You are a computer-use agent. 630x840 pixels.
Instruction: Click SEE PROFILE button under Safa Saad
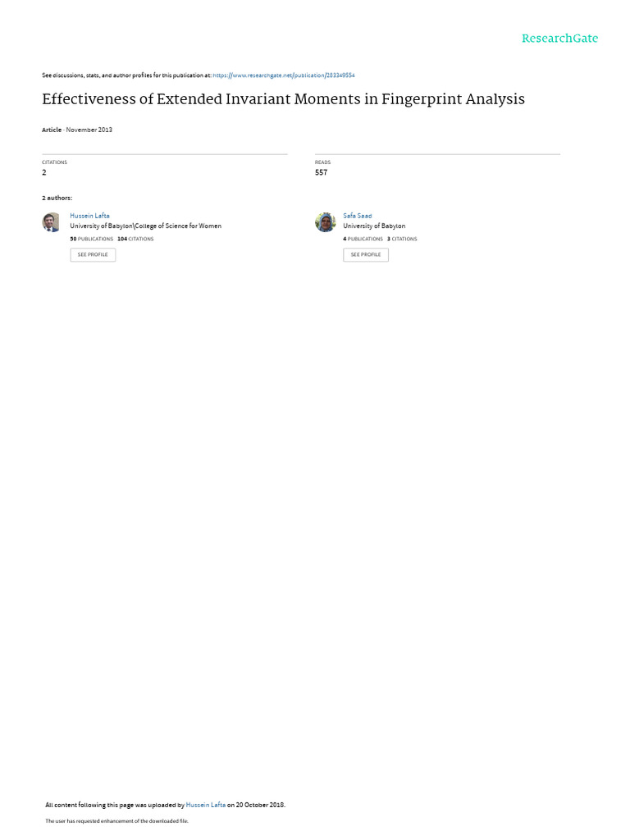[x=366, y=254]
